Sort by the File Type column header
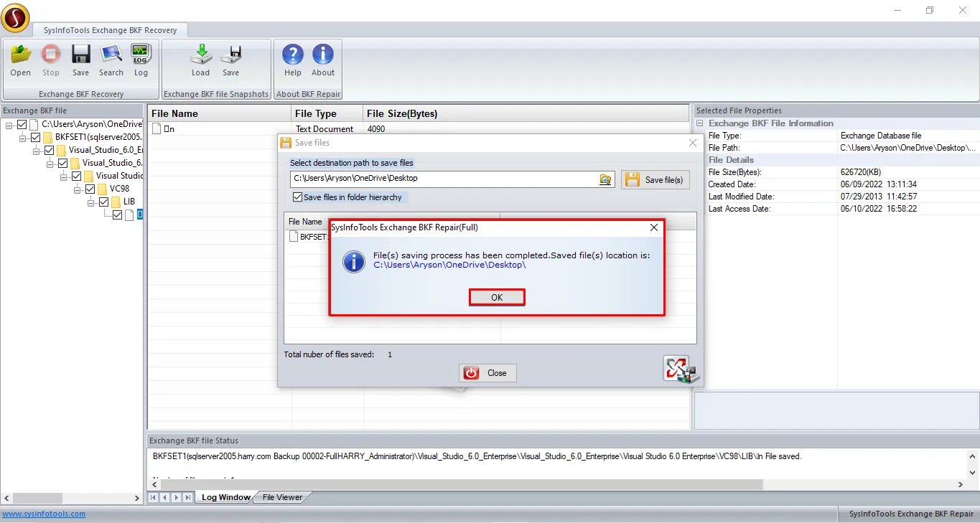980x523 pixels. click(x=327, y=113)
